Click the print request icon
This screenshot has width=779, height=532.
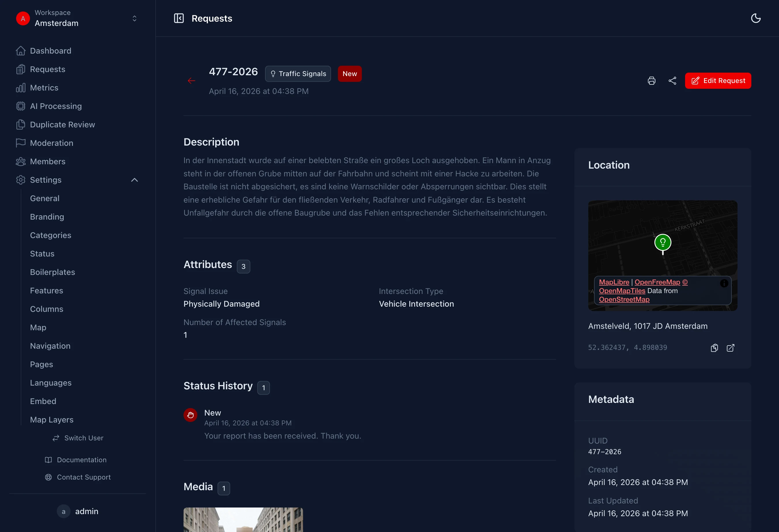point(651,81)
